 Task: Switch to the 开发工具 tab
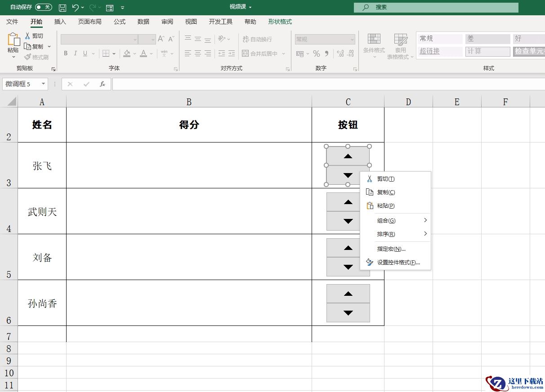pyautogui.click(x=221, y=22)
